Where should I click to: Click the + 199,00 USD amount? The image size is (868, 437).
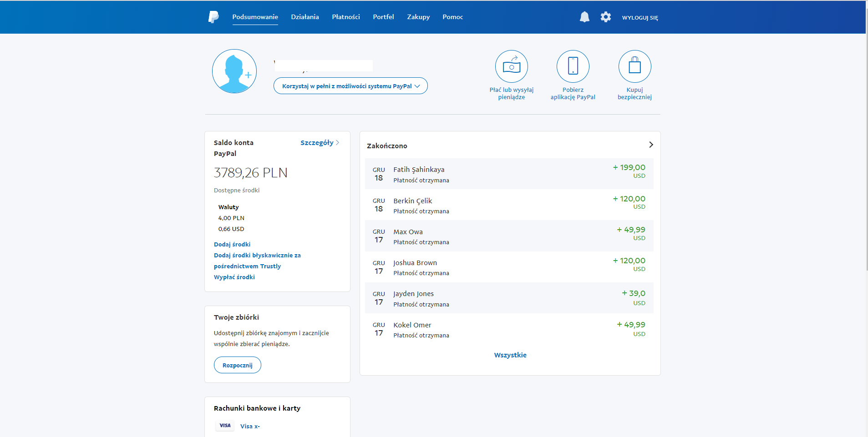point(629,171)
